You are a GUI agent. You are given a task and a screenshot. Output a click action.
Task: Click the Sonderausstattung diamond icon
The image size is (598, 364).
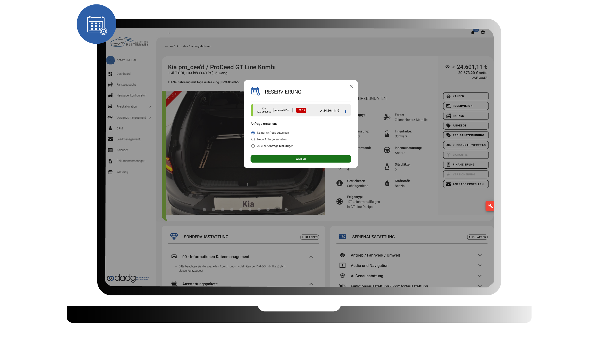(x=174, y=236)
